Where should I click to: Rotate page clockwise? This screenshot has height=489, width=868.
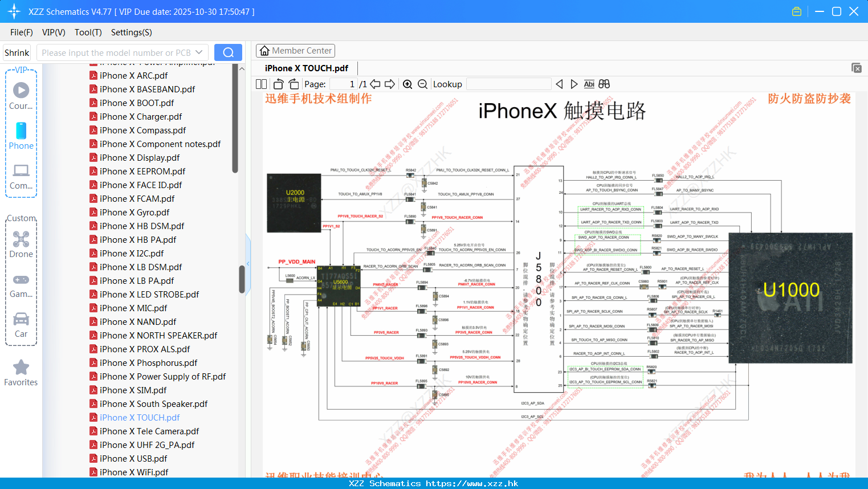pyautogui.click(x=294, y=84)
